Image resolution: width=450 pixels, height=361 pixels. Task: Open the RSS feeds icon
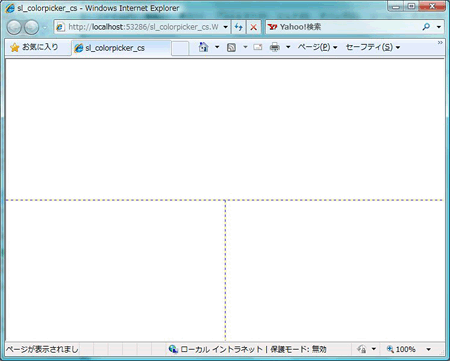231,47
